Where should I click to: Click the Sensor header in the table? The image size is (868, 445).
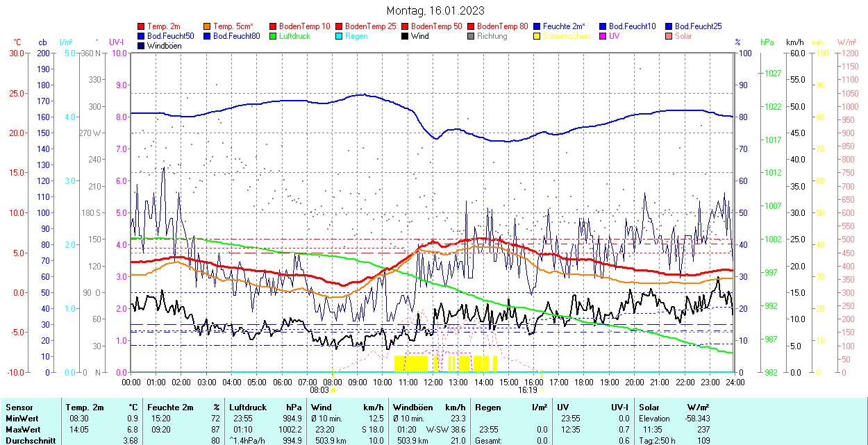19,408
